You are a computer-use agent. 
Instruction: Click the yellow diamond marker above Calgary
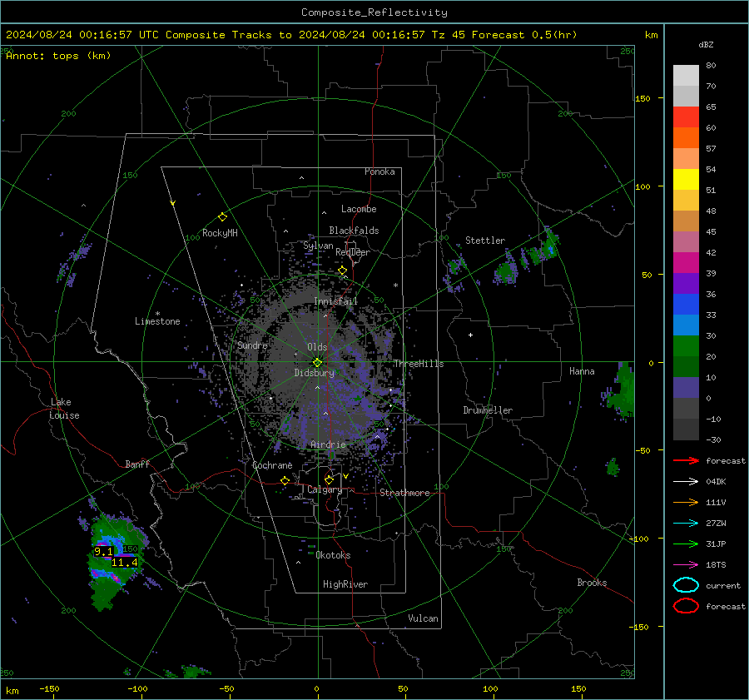pos(329,479)
